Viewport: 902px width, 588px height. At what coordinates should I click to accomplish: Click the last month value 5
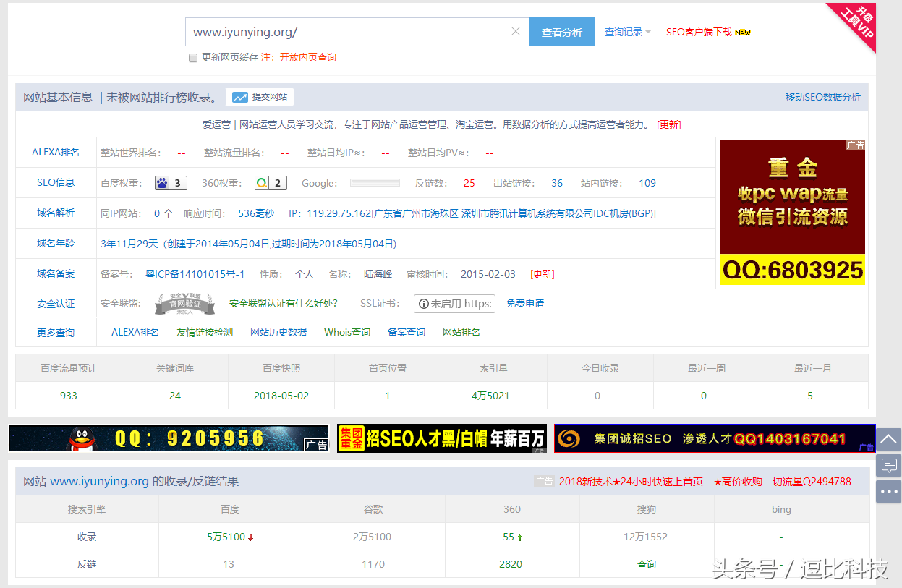tap(810, 396)
